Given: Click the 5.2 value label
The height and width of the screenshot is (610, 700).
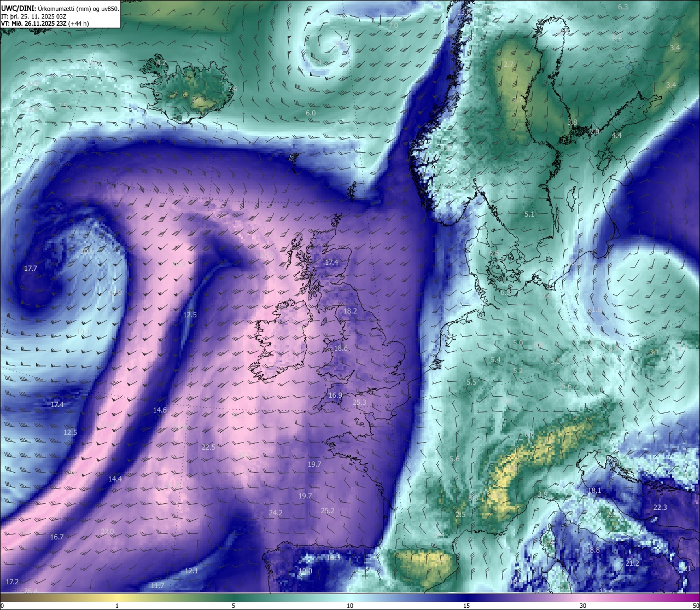Looking at the screenshot, I should tap(518, 370).
